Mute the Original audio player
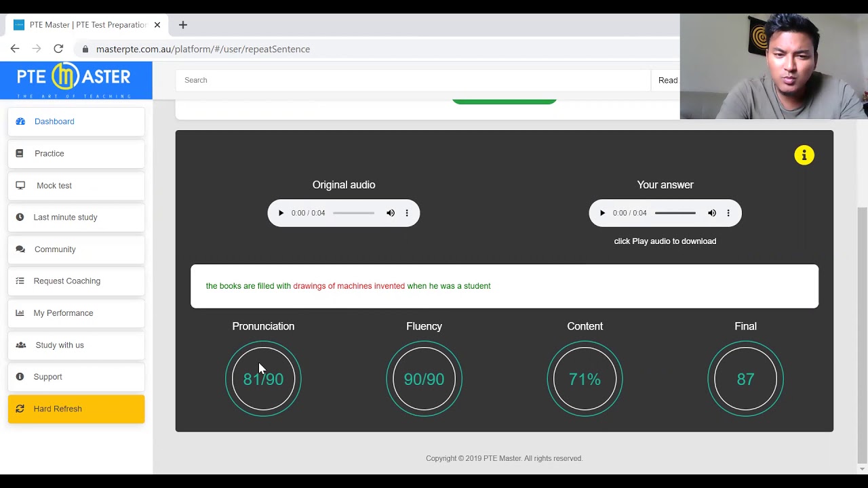Screen dimensions: 868x488 (391, 213)
